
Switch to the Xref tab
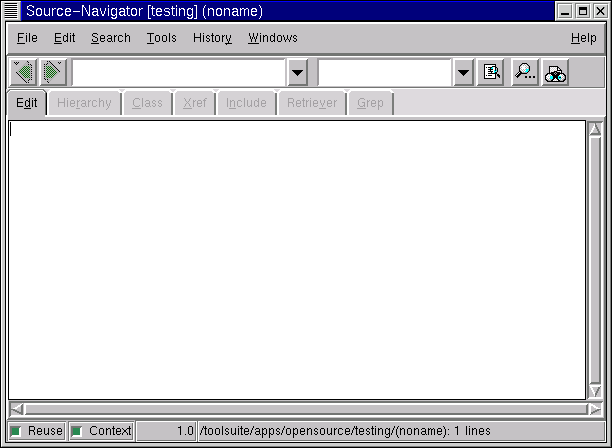point(195,103)
